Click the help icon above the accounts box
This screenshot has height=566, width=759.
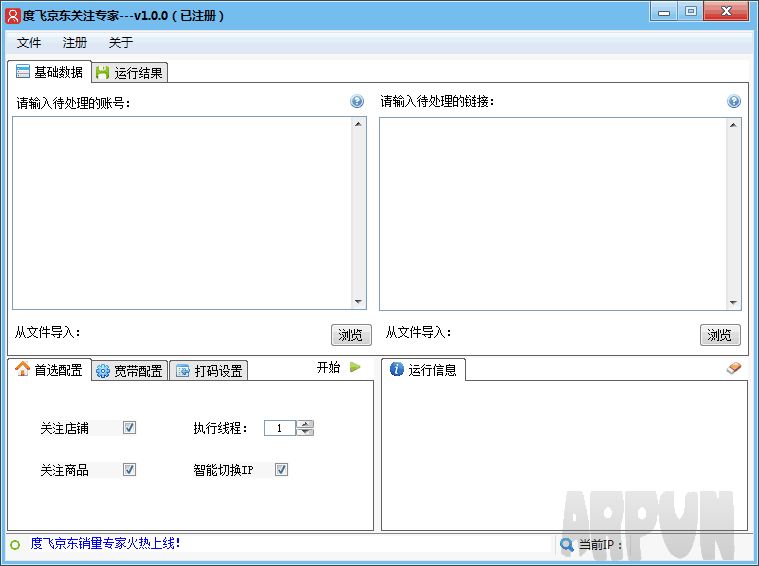[x=357, y=101]
